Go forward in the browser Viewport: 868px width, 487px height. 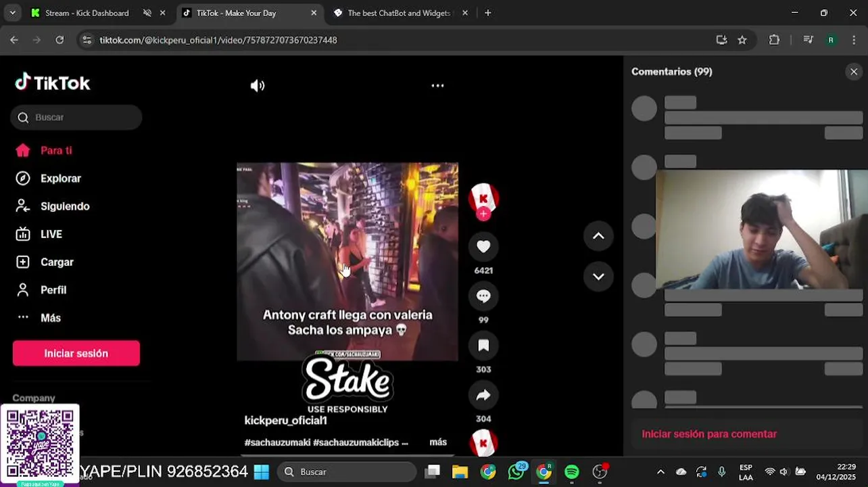click(37, 40)
